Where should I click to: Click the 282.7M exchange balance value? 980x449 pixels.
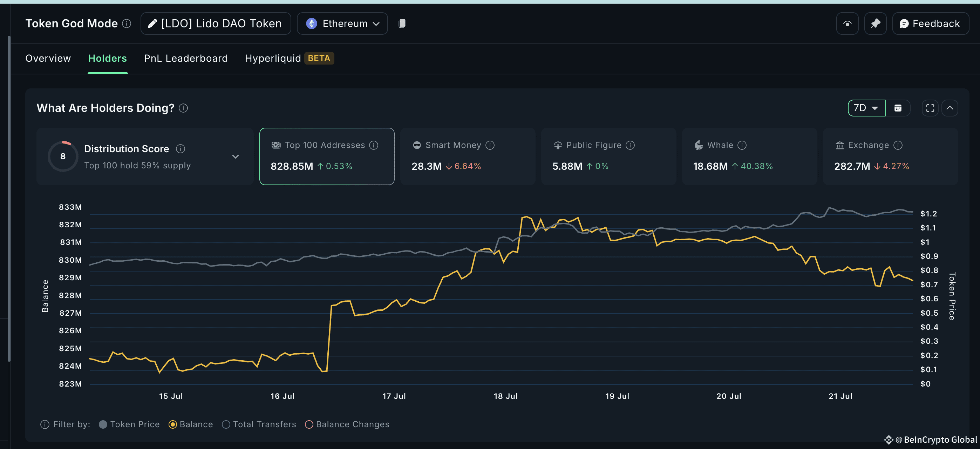coord(852,166)
